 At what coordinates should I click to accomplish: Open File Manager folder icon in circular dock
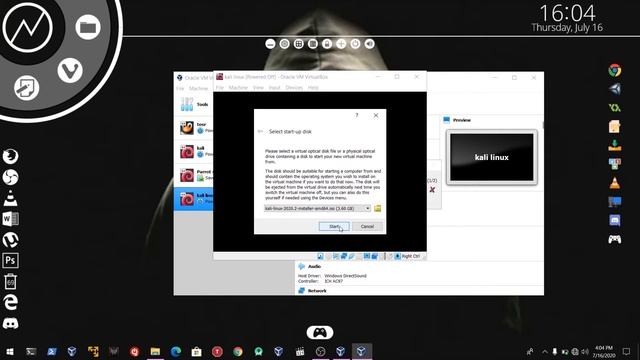click(88, 27)
